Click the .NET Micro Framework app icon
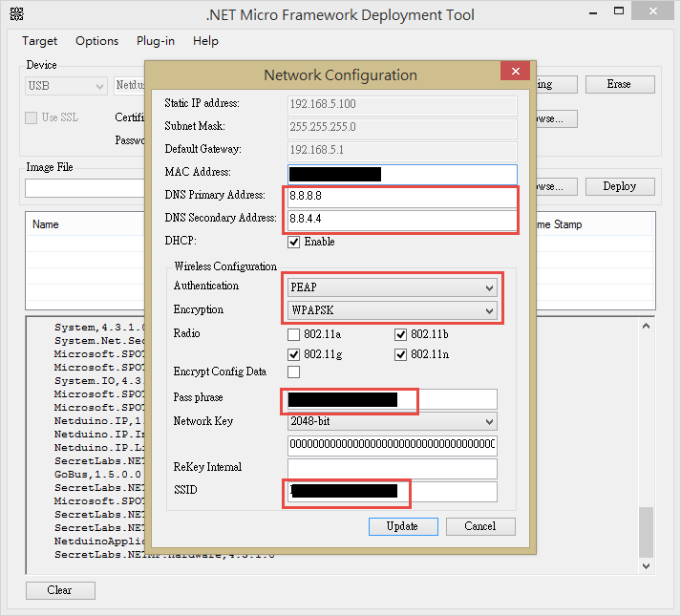Viewport: 681px width, 616px height. click(16, 14)
